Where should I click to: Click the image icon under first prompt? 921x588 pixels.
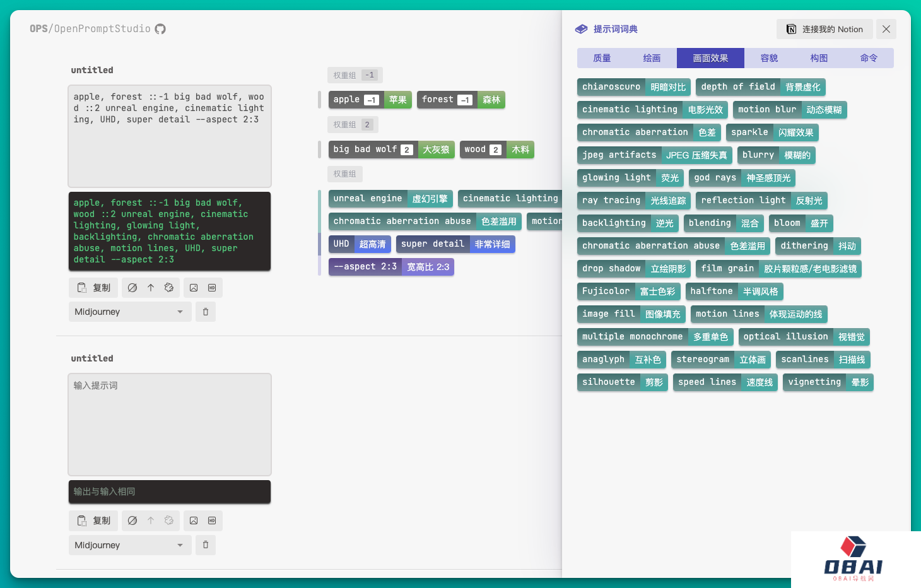pyautogui.click(x=194, y=288)
